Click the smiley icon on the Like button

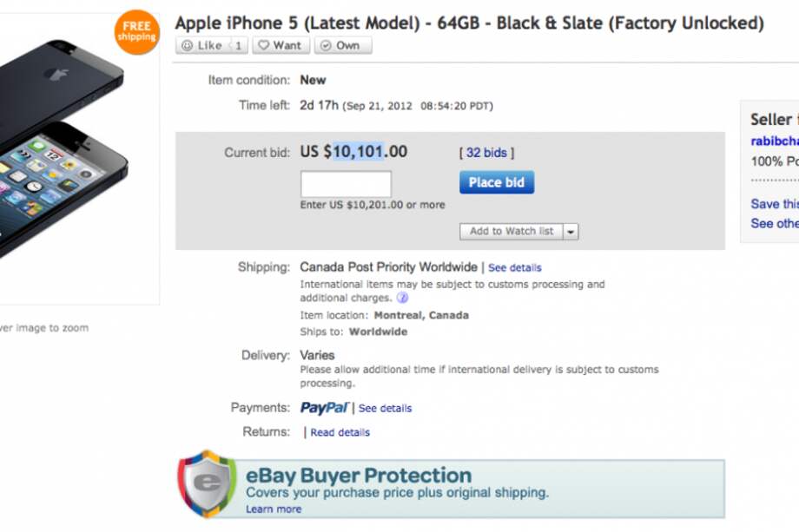click(x=188, y=45)
